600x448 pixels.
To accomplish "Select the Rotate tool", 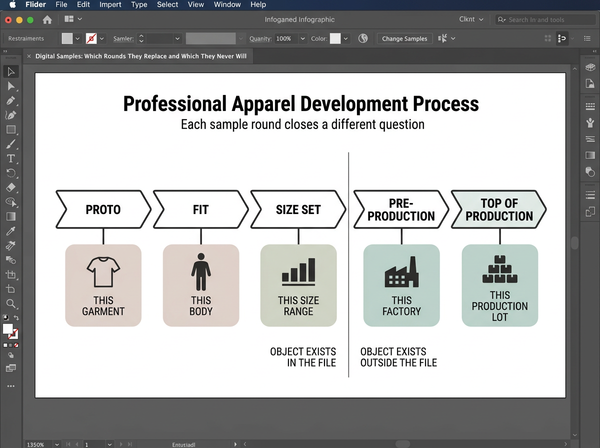I will point(11,173).
